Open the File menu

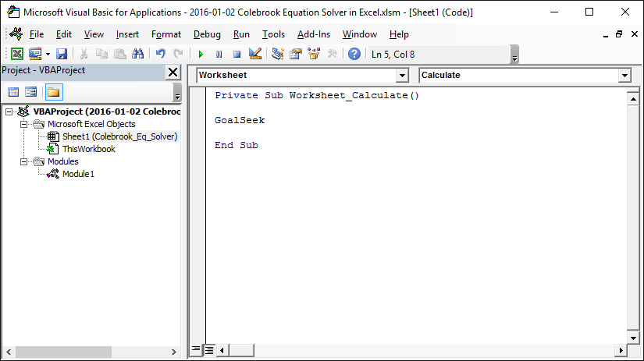coord(37,34)
